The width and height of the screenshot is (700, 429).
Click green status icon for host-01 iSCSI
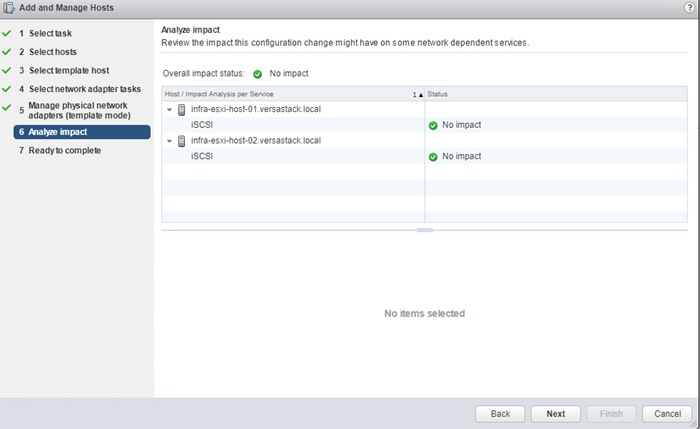tap(433, 125)
